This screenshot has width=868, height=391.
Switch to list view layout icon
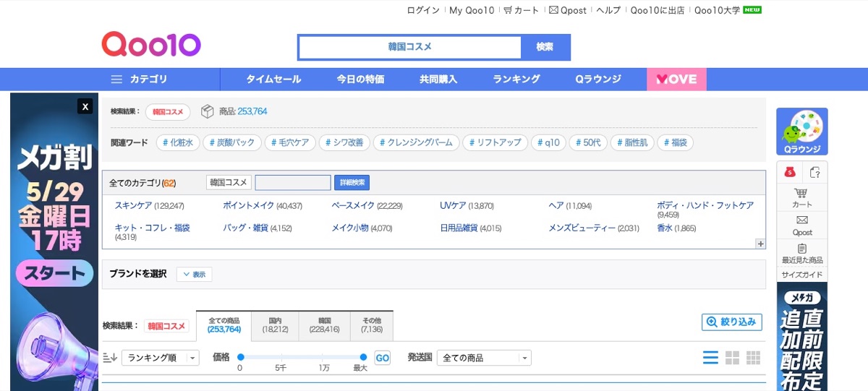coord(710,358)
